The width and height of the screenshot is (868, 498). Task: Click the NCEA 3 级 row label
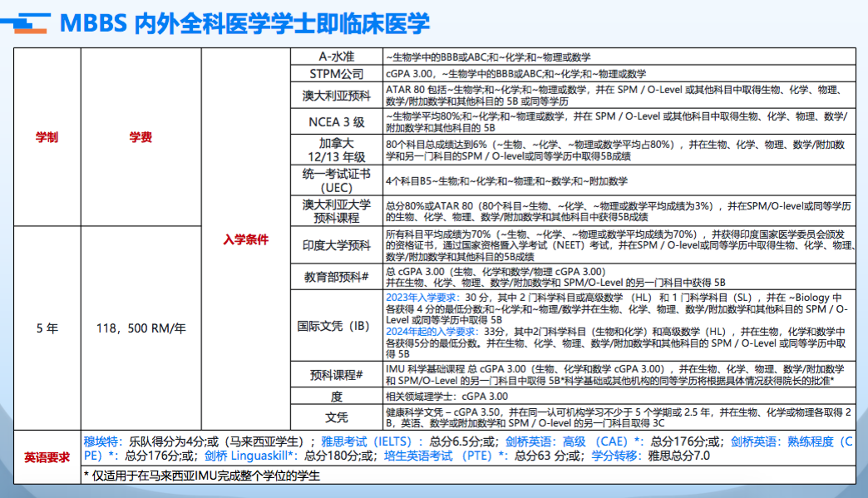click(x=336, y=122)
